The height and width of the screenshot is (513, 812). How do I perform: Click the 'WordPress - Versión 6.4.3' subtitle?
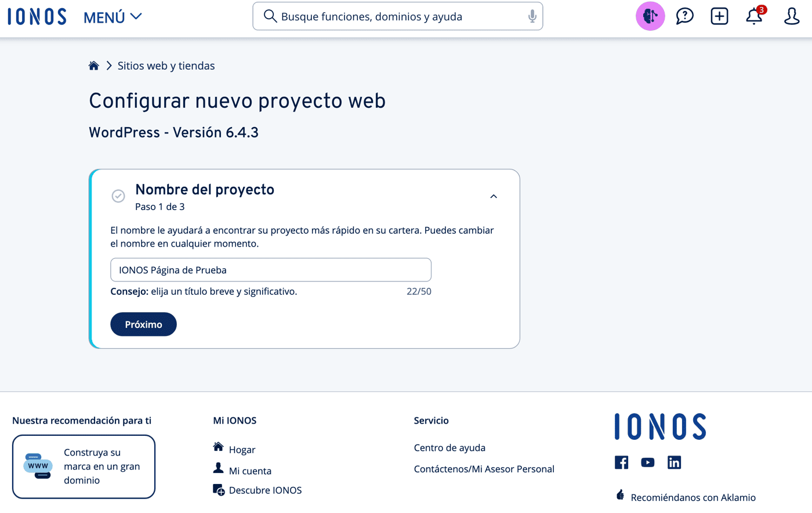tap(173, 132)
